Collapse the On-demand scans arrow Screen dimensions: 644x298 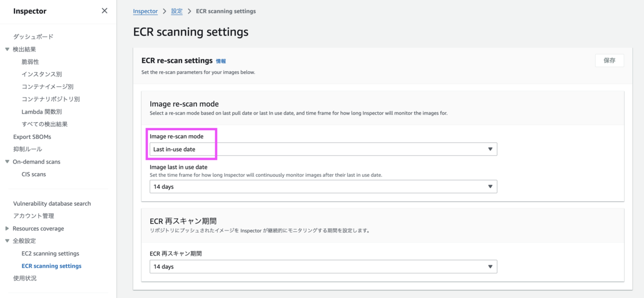[x=7, y=162]
